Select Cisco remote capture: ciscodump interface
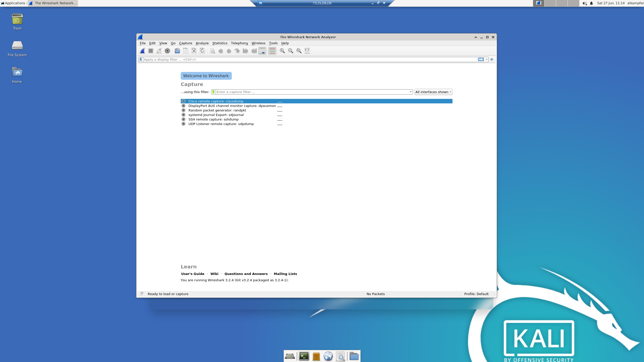 click(316, 101)
